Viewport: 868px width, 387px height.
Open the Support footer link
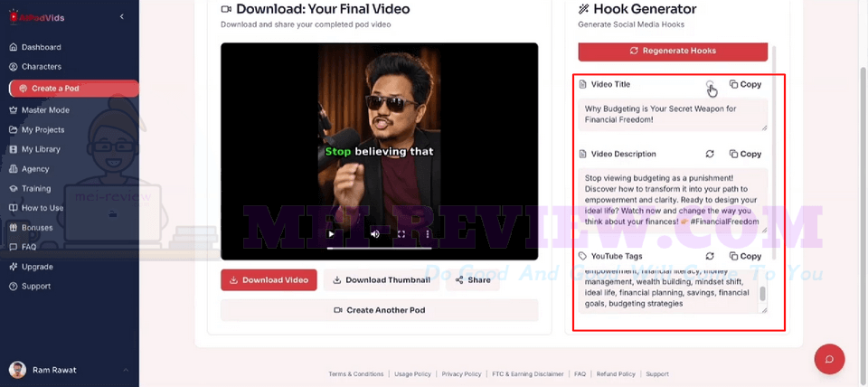[x=657, y=374]
